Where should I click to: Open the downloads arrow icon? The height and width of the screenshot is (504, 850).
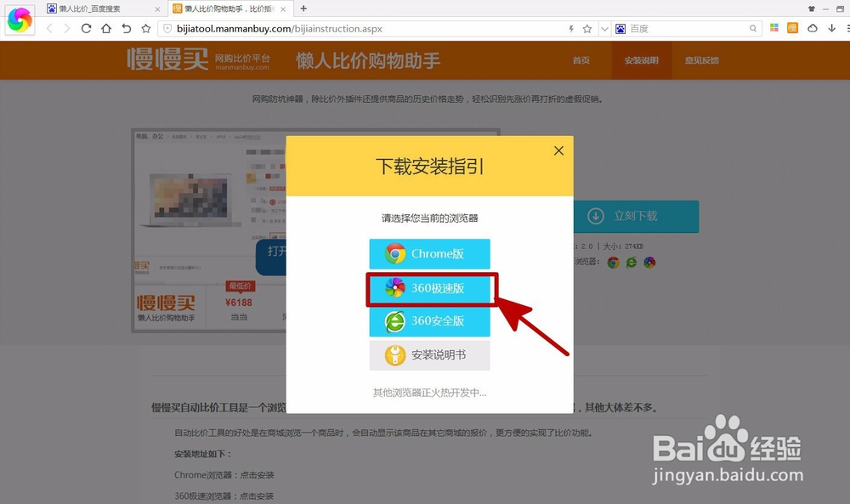[831, 28]
